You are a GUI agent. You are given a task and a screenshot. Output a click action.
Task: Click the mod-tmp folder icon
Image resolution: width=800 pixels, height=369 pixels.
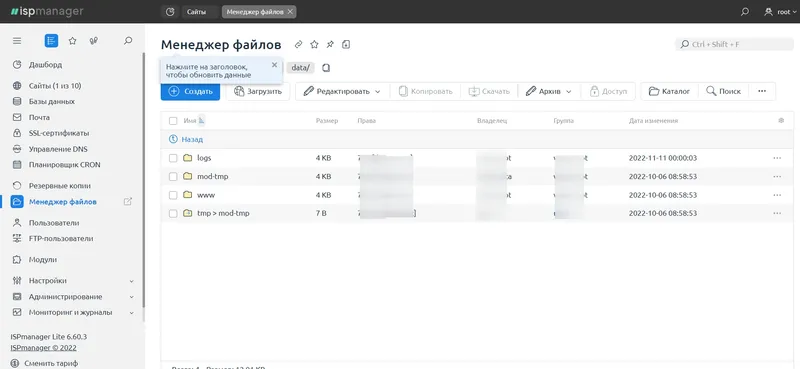(187, 177)
